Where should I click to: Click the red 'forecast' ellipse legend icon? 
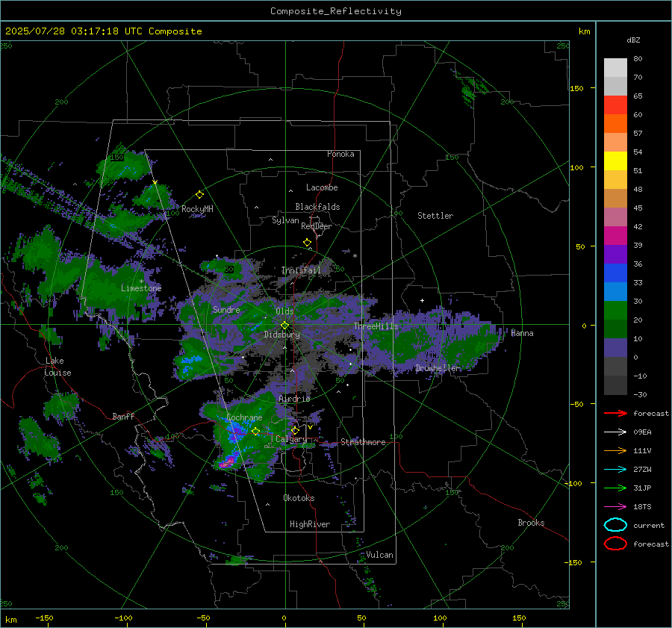click(x=615, y=544)
